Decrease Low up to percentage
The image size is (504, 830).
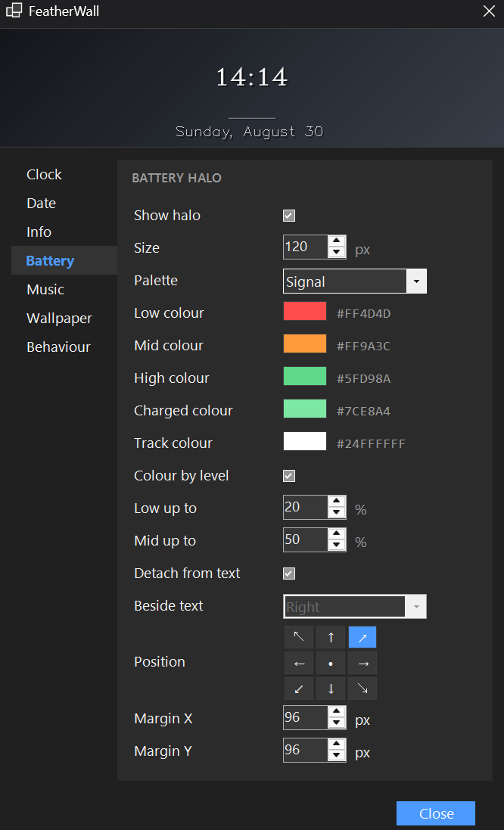coord(336,512)
